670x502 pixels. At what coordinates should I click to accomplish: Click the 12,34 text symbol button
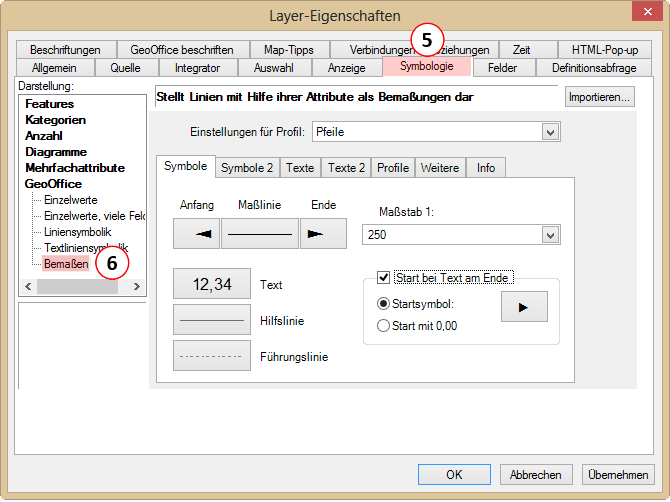tap(212, 284)
